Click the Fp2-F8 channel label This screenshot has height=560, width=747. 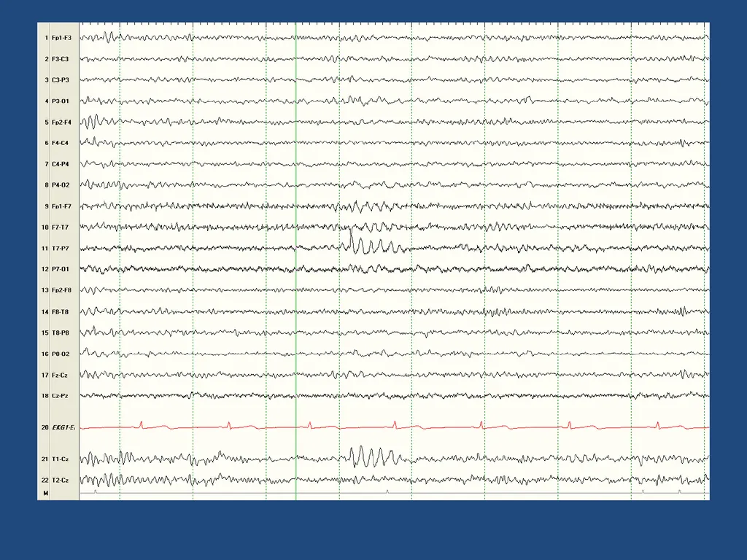point(61,290)
